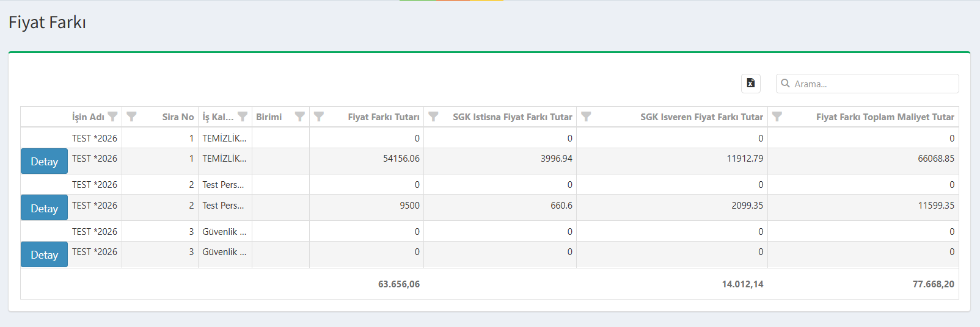Open Detay for the Test Pers... row

(x=44, y=208)
